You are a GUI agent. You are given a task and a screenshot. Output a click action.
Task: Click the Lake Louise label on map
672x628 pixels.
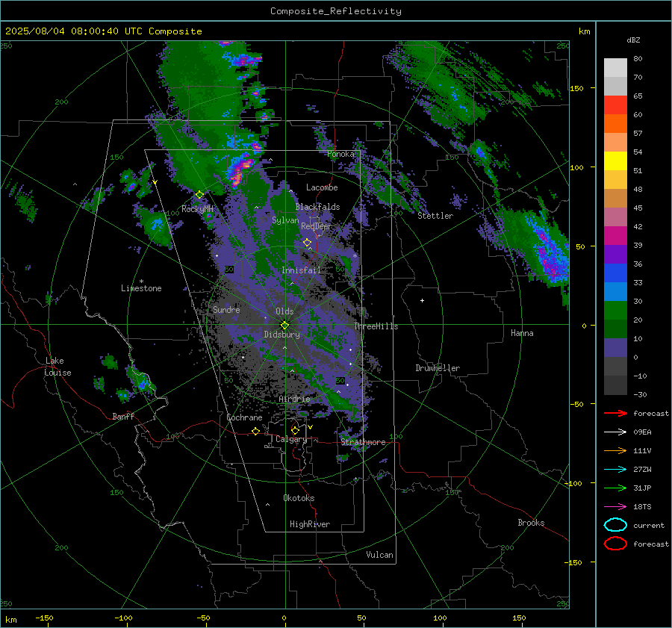pos(58,367)
